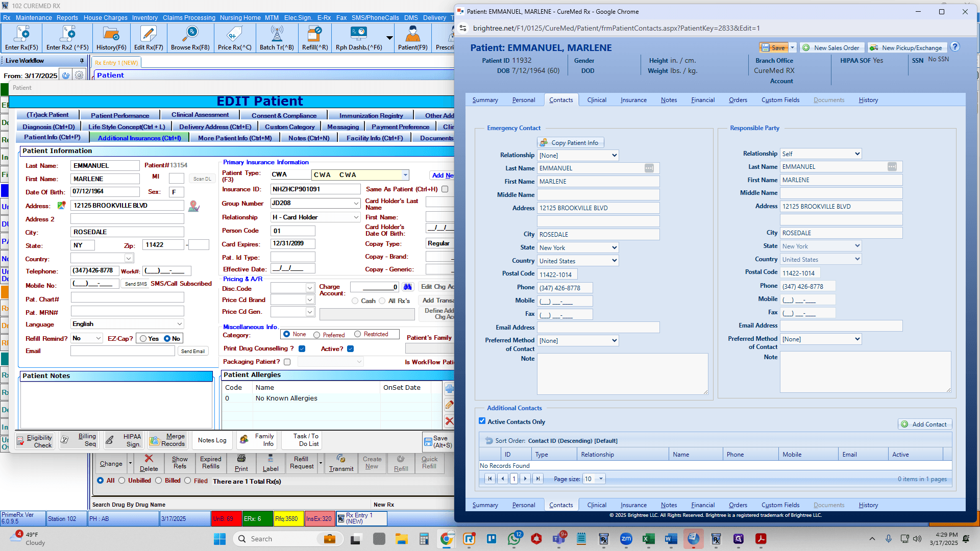Click the Live Workflow refresh icon

[x=66, y=76]
